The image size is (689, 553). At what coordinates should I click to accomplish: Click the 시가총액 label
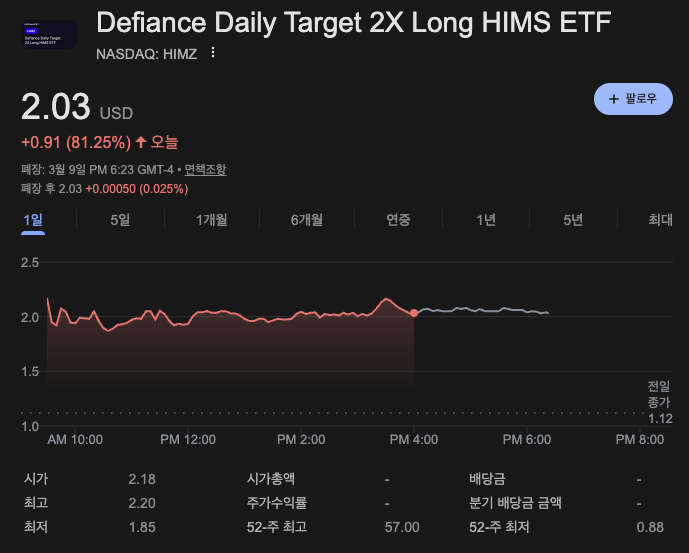271,479
